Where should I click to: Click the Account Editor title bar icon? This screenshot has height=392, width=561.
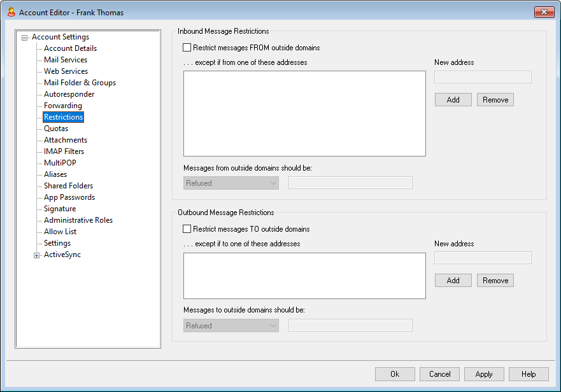click(11, 12)
